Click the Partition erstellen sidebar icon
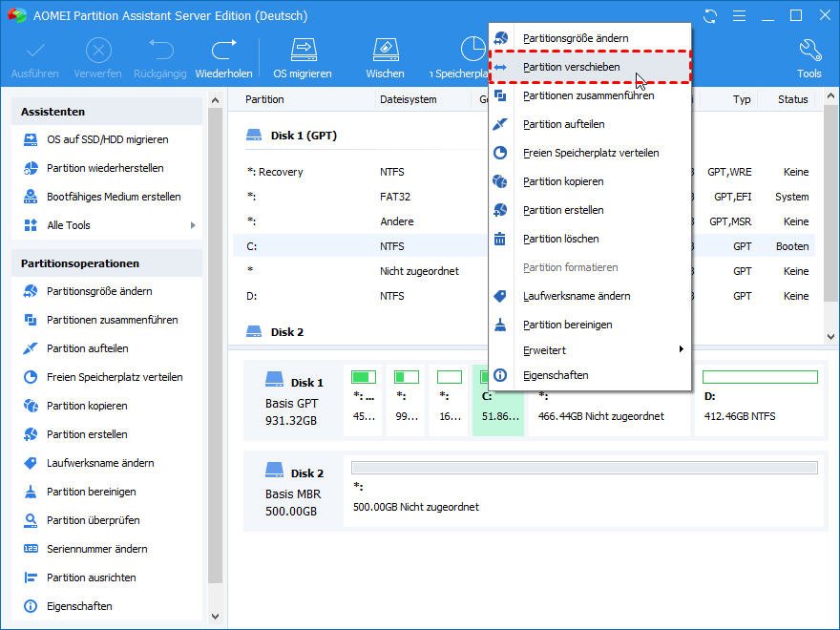Viewport: 840px width, 630px height. [31, 434]
